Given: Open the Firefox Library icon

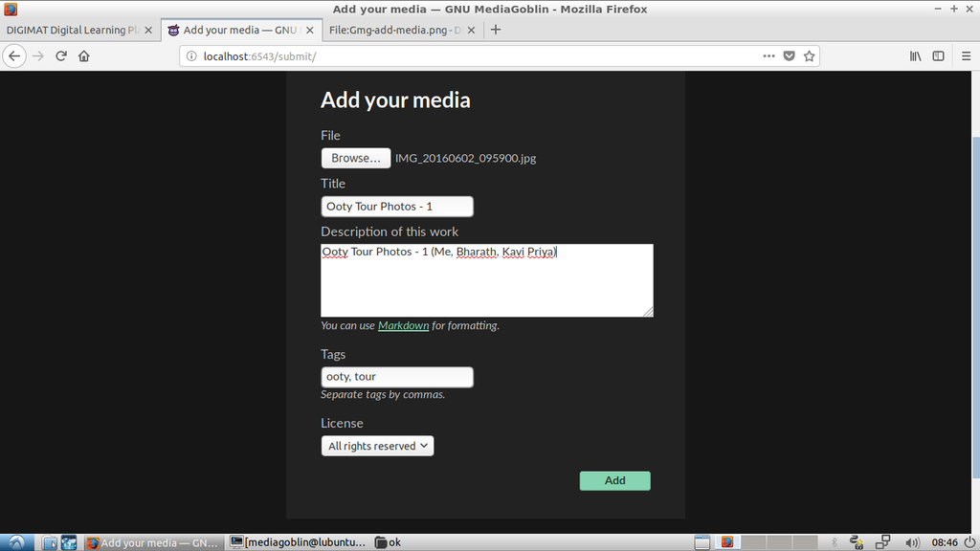Looking at the screenshot, I should point(915,56).
